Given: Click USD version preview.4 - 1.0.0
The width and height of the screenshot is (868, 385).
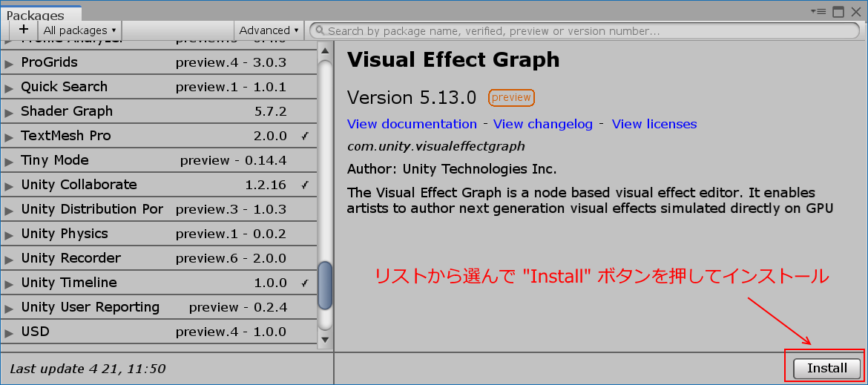Looking at the screenshot, I should tap(231, 332).
